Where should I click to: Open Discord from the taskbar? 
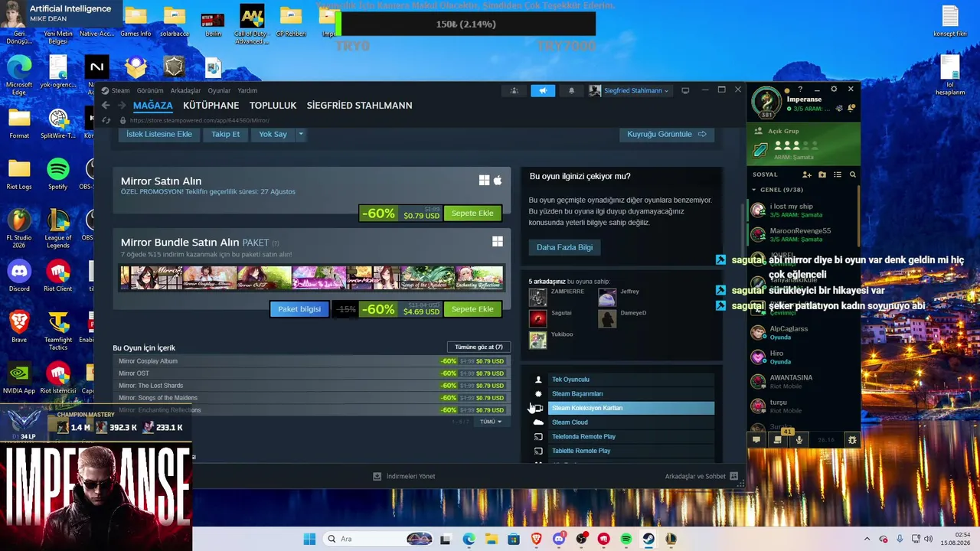(x=559, y=539)
